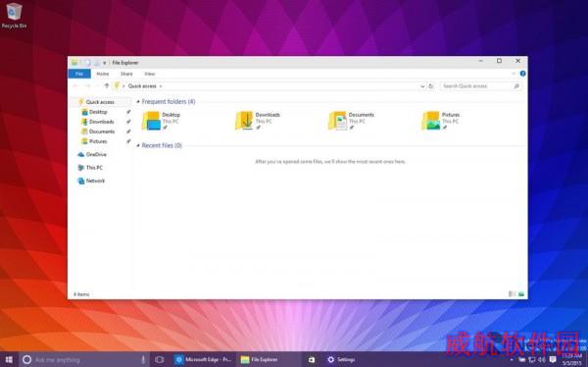
Task: Click the Search Quick access field
Action: point(481,86)
